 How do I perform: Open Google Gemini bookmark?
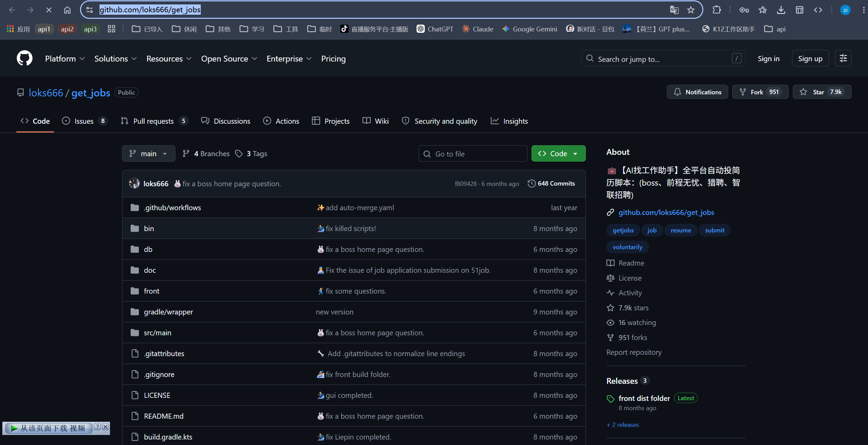(529, 29)
